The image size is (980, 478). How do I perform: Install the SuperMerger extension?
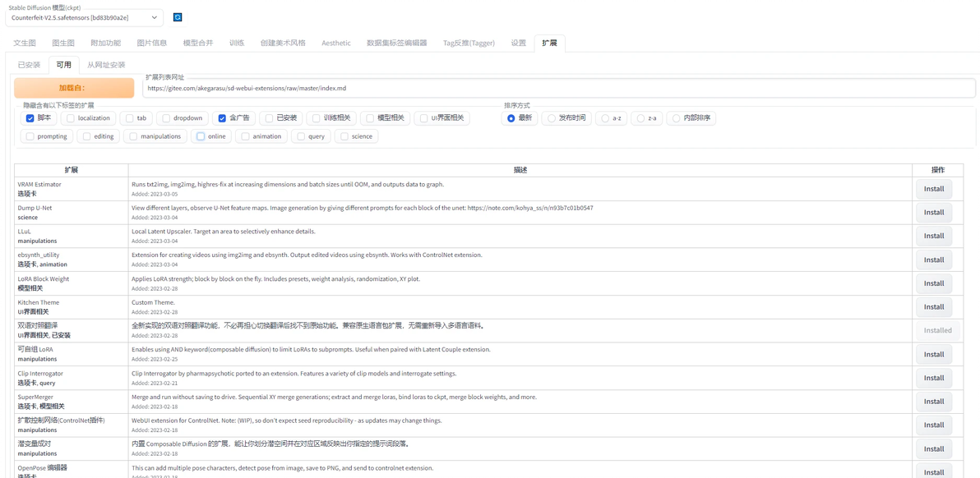[x=934, y=402]
